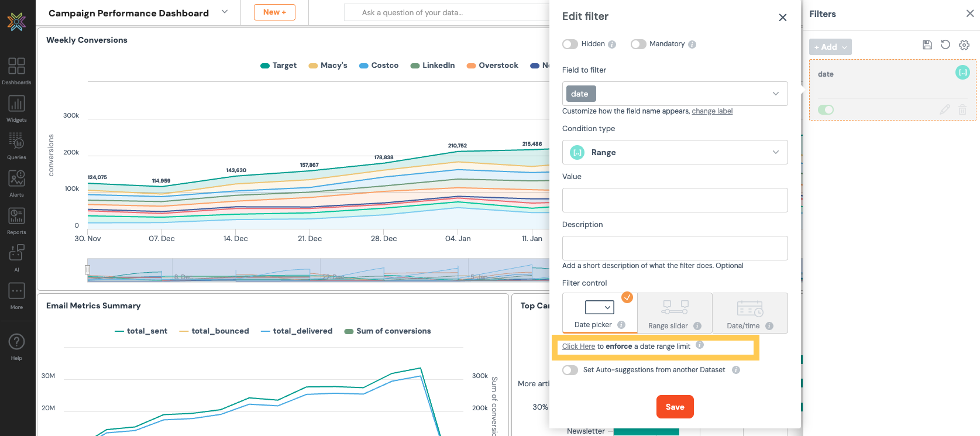Turn on the Mandatory toggle

638,44
